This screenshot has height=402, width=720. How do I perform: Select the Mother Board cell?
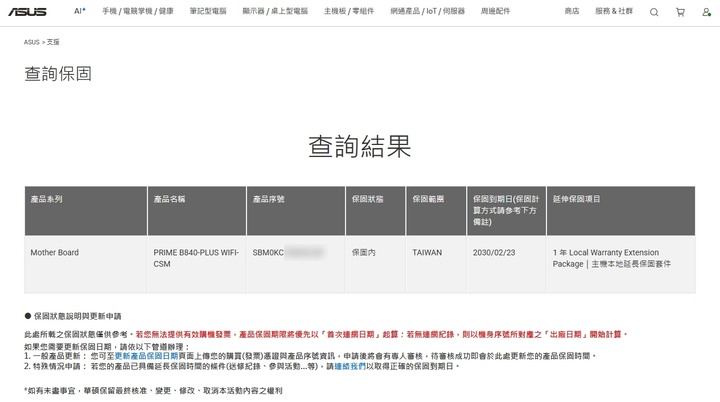[86, 265]
